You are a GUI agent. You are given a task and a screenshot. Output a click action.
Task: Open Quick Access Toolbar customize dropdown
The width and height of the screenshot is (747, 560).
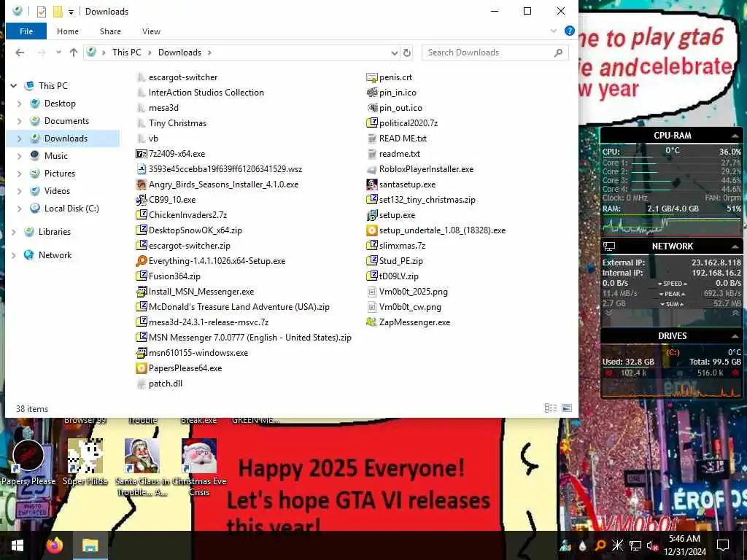point(71,12)
